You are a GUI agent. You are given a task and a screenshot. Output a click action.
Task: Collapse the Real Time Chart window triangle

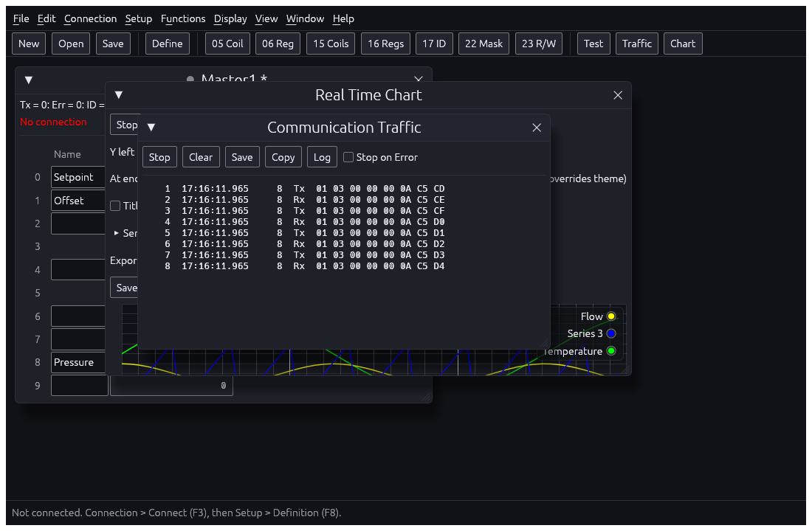pos(119,94)
